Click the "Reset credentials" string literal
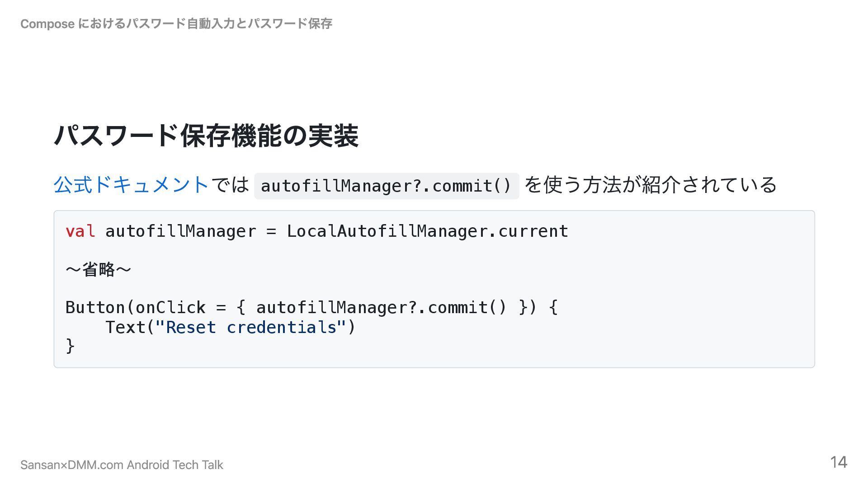Viewport: 868px width, 488px height. pyautogui.click(x=251, y=328)
